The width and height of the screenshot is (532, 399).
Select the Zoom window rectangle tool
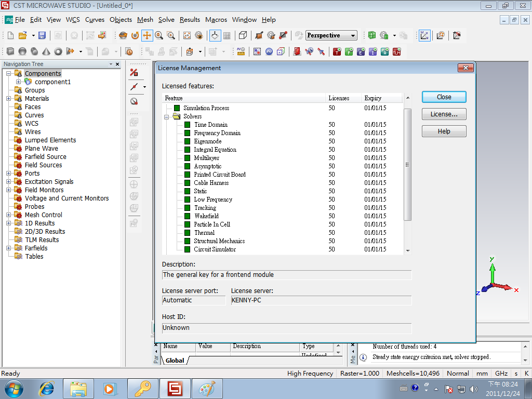point(170,35)
